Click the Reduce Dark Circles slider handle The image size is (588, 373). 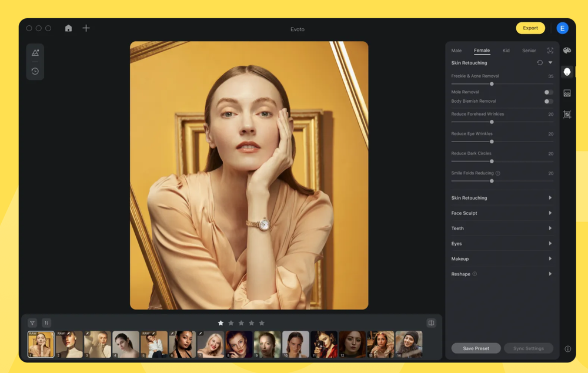coord(492,162)
